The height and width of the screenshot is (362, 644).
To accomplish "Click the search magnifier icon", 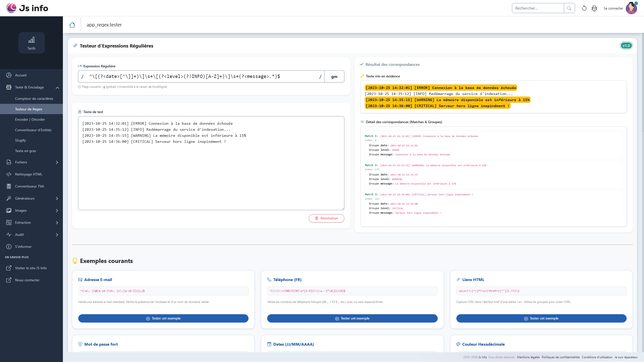I will (569, 8).
